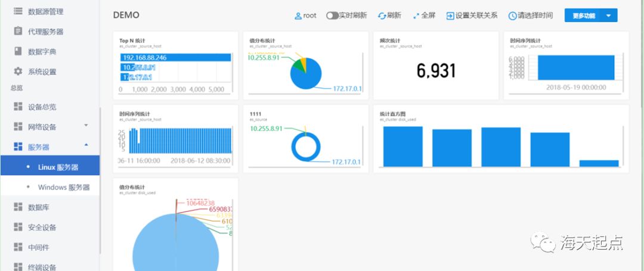The image size is (644, 271).
Task: Click the 6,931 frequency count value
Action: [x=436, y=71]
